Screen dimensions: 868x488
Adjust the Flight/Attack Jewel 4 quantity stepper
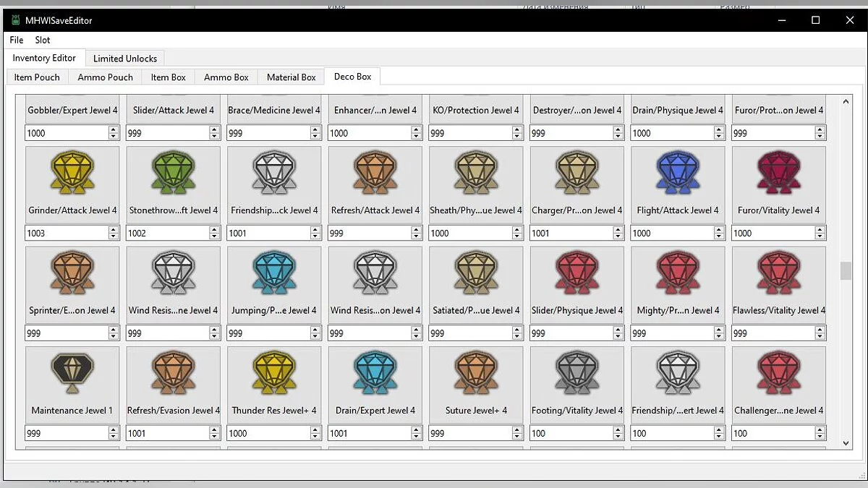click(x=719, y=233)
